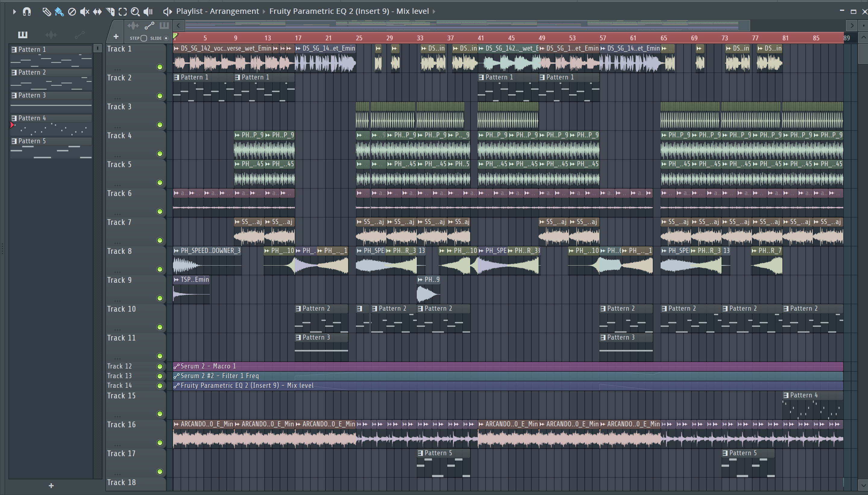Viewport: 868px width, 495px height.
Task: Select Pattern 1 in the picker list
Action: coord(51,56)
